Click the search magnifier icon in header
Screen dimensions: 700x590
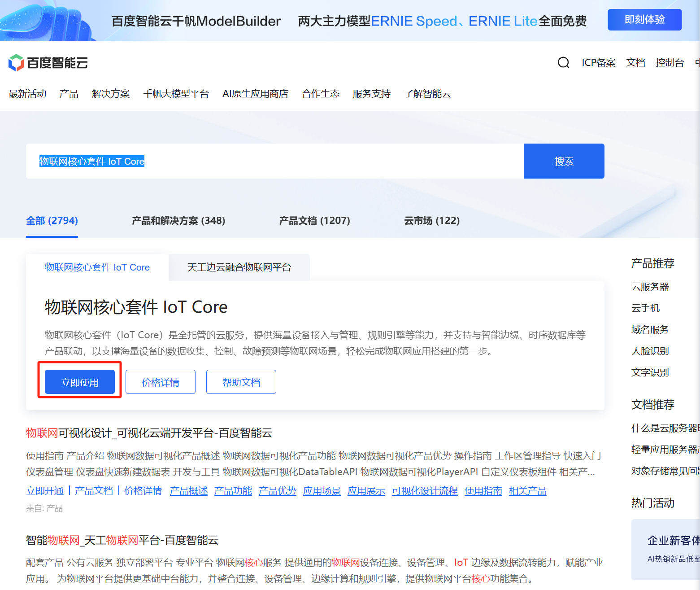click(x=563, y=62)
